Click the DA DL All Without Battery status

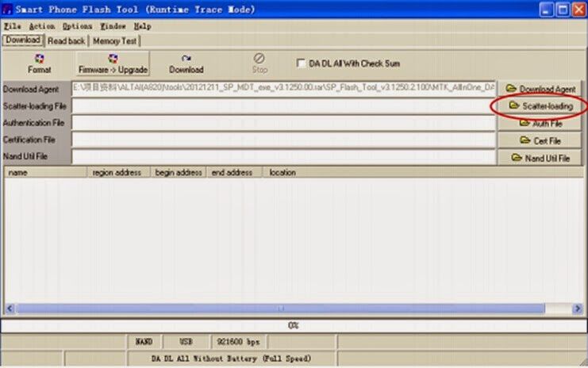(231, 358)
